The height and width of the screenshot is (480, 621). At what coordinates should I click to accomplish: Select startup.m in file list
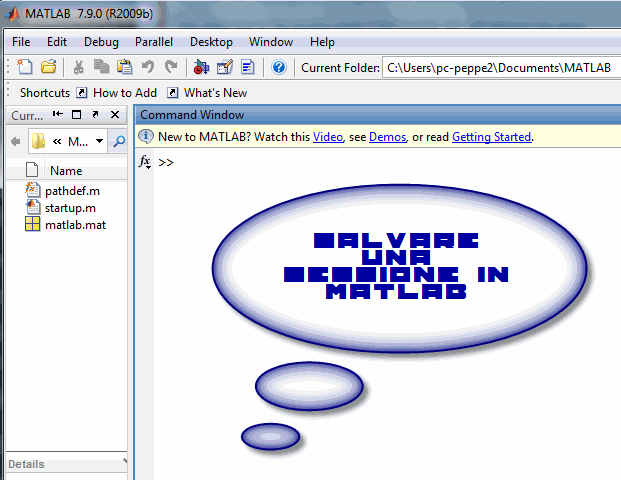pos(63,208)
